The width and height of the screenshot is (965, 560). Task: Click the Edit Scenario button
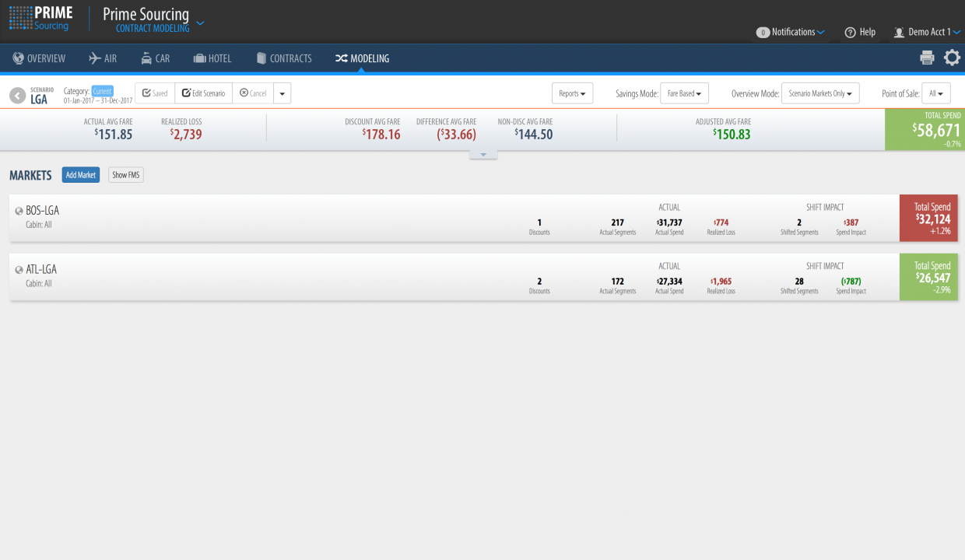click(203, 93)
